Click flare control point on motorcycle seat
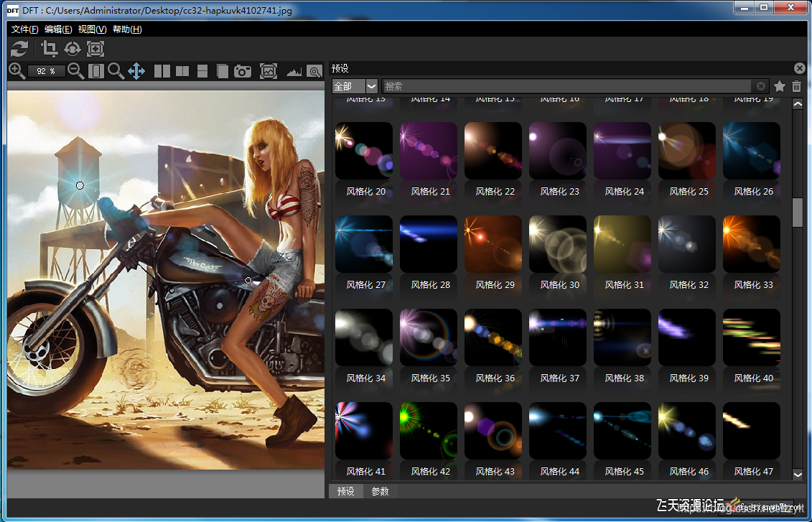This screenshot has width=812, height=522. 248,281
